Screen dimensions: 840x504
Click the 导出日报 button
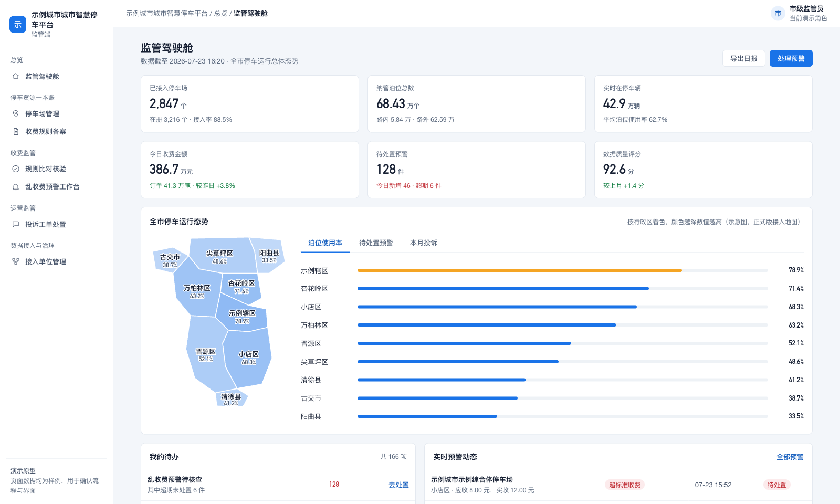[744, 58]
